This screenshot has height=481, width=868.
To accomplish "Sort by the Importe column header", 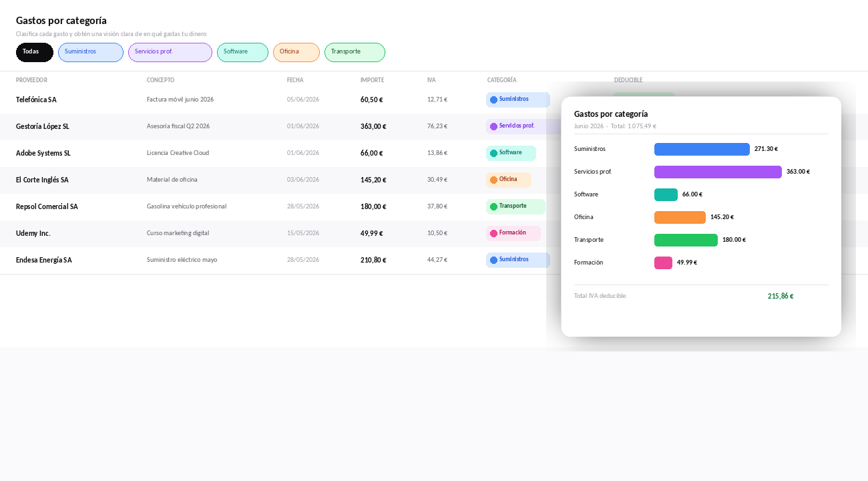I will pyautogui.click(x=372, y=80).
